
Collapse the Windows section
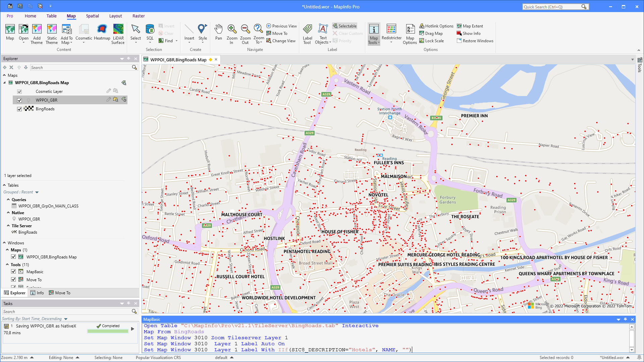(4, 243)
